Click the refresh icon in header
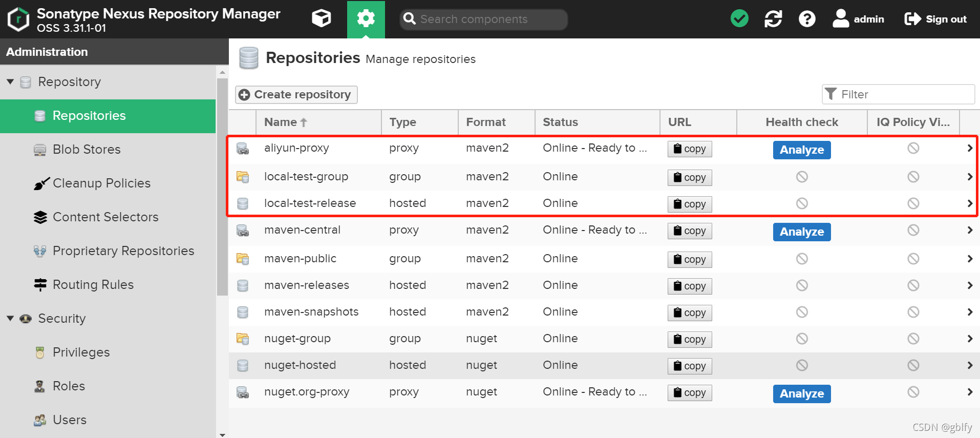Image resolution: width=980 pixels, height=438 pixels. point(773,19)
